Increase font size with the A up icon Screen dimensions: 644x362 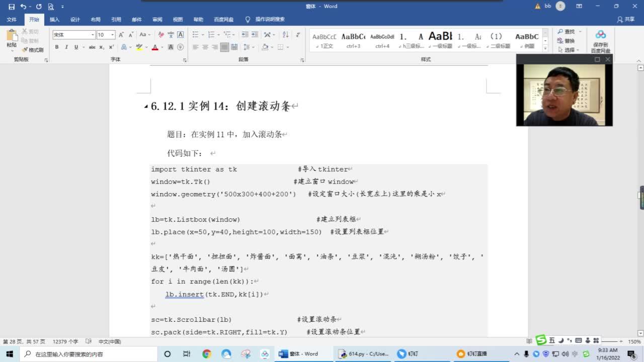[x=122, y=35]
